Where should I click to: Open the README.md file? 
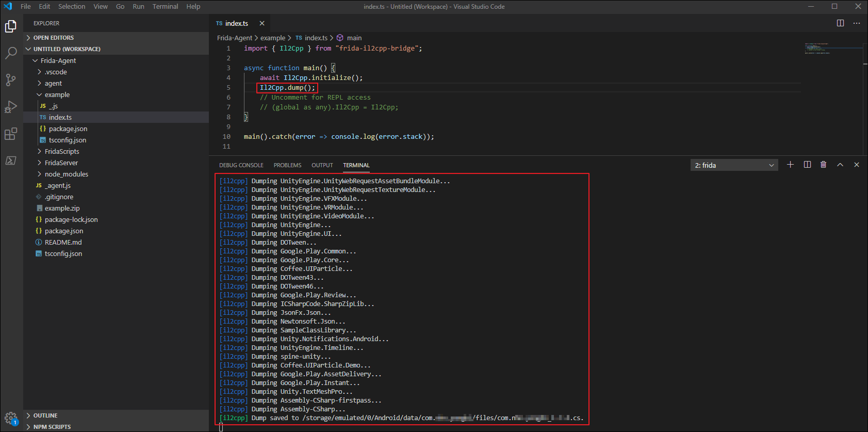[x=116, y=242]
